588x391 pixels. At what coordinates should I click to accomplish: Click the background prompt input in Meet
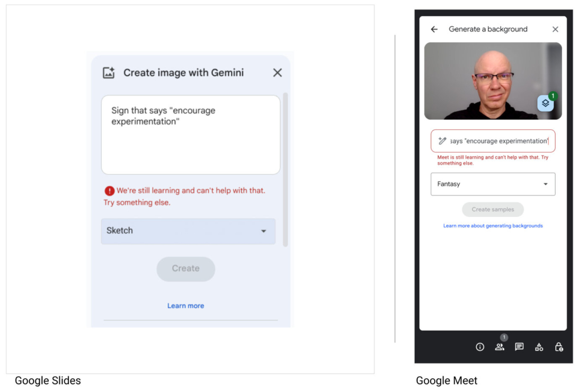[493, 141]
